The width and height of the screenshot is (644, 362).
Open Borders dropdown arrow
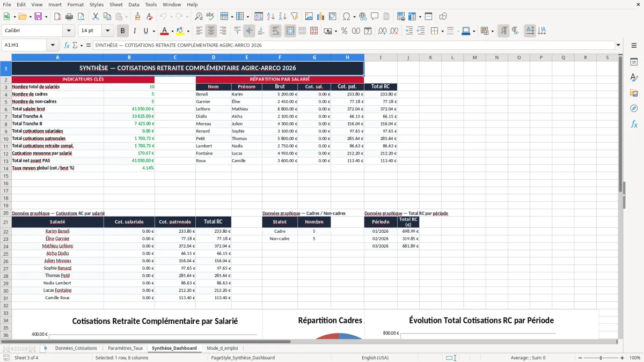pyautogui.click(x=442, y=31)
